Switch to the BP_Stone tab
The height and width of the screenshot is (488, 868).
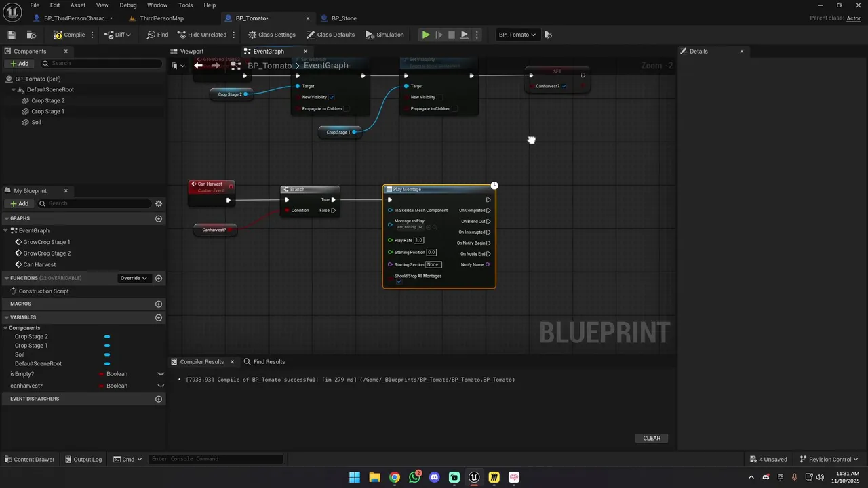[344, 18]
